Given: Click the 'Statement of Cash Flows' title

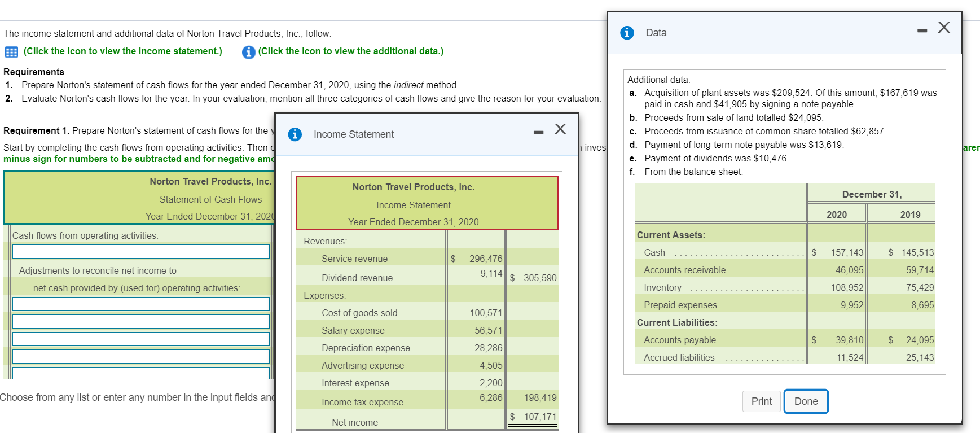Looking at the screenshot, I should click(210, 200).
